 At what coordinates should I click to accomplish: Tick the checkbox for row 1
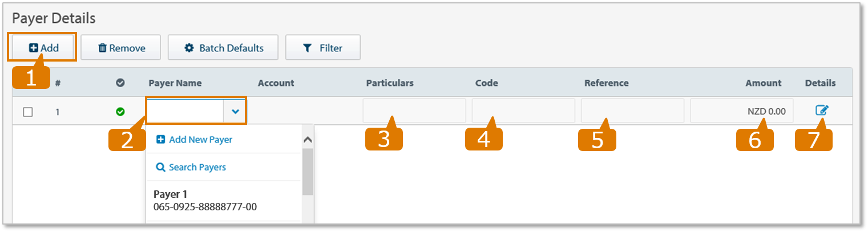point(28,112)
